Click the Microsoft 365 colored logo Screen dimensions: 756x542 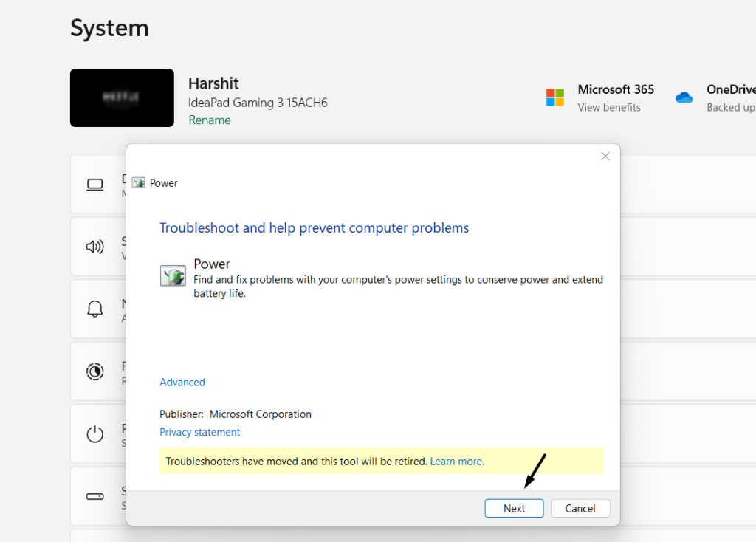555,97
